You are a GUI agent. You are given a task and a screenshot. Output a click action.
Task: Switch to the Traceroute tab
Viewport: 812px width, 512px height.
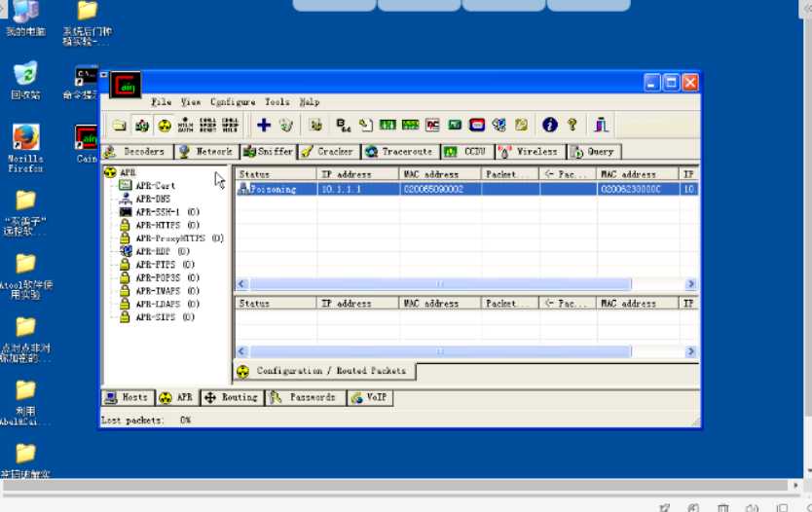pyautogui.click(x=400, y=152)
